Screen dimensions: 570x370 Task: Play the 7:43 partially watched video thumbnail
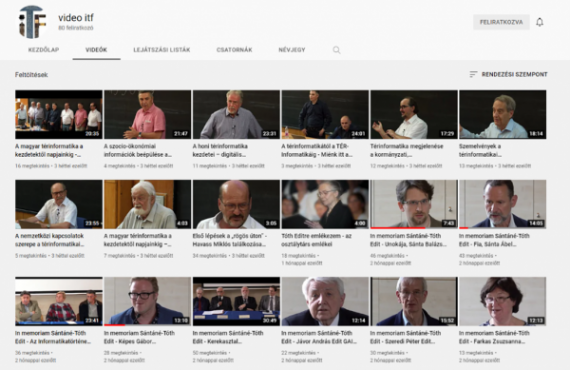(x=414, y=204)
